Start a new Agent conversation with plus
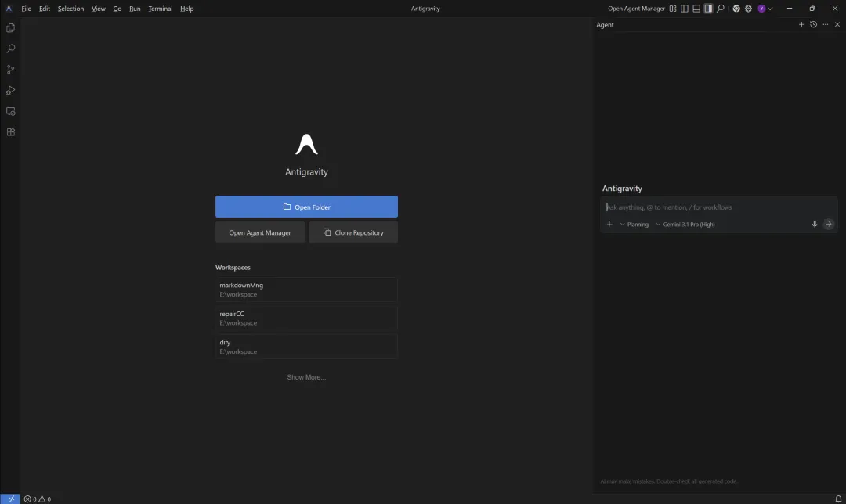 pos(801,25)
